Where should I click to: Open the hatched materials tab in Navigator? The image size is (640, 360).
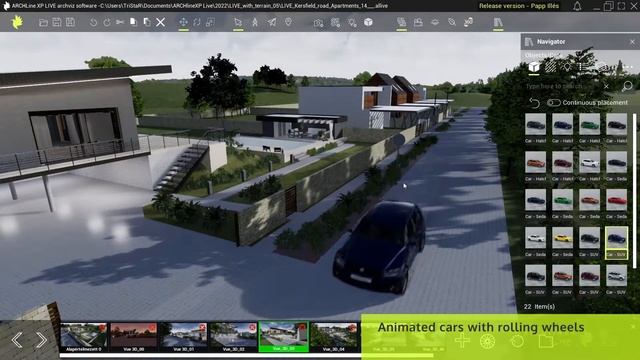pos(551,67)
